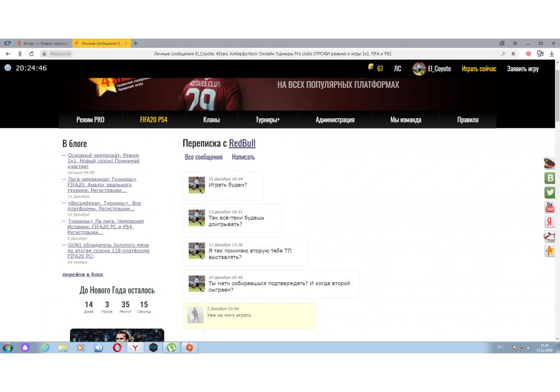560x392 pixels.
Task: Open the 'Мы команда' menu item
Action: (405, 120)
